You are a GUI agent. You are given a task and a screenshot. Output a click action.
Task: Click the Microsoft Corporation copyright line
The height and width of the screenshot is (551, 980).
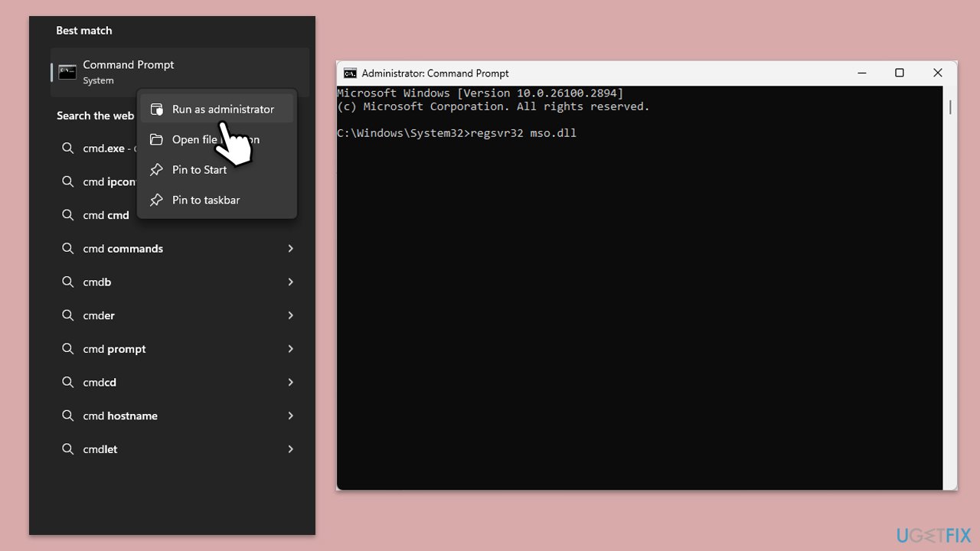coord(493,106)
